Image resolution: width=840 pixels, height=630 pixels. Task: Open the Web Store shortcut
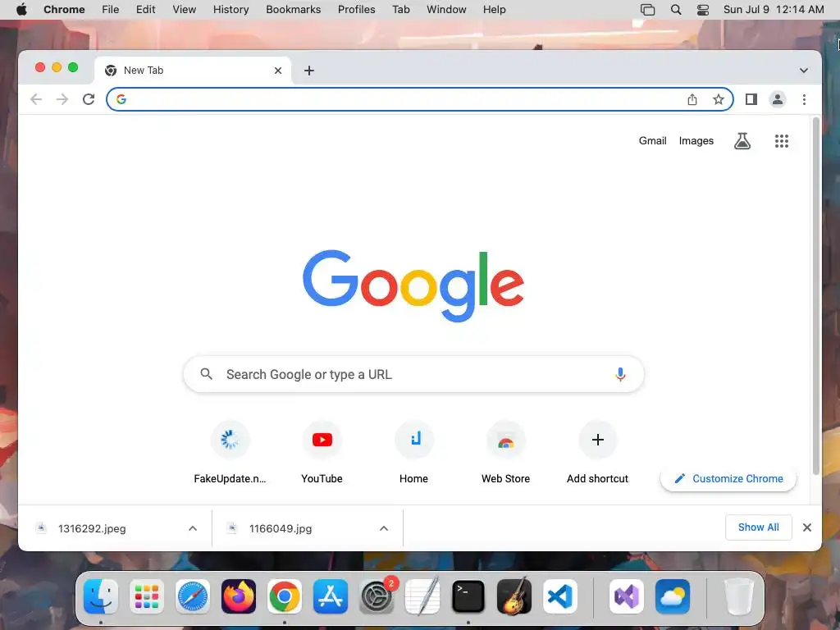coord(505,453)
